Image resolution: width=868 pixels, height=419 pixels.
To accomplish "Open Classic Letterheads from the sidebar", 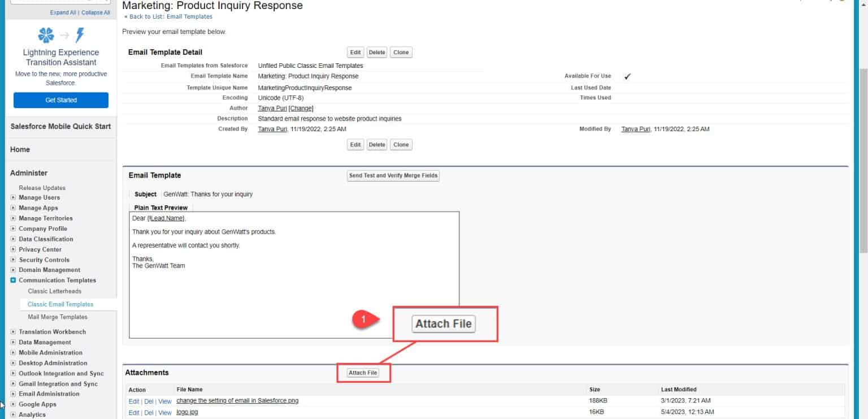I will tap(54, 291).
